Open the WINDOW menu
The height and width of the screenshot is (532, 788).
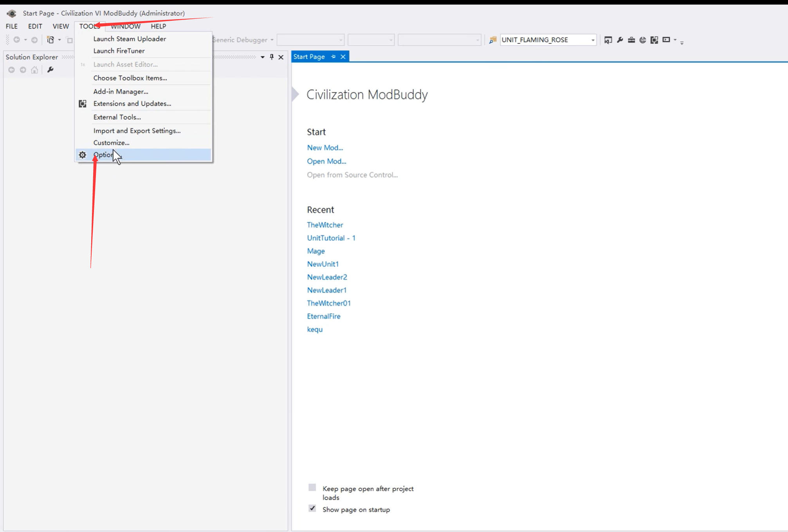126,26
